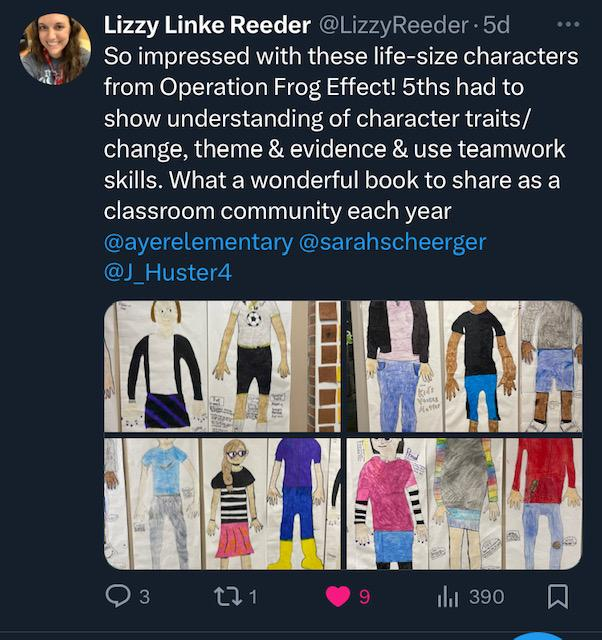602x640 pixels.
Task: Open the top-left character drawings photo
Action: 222,366
